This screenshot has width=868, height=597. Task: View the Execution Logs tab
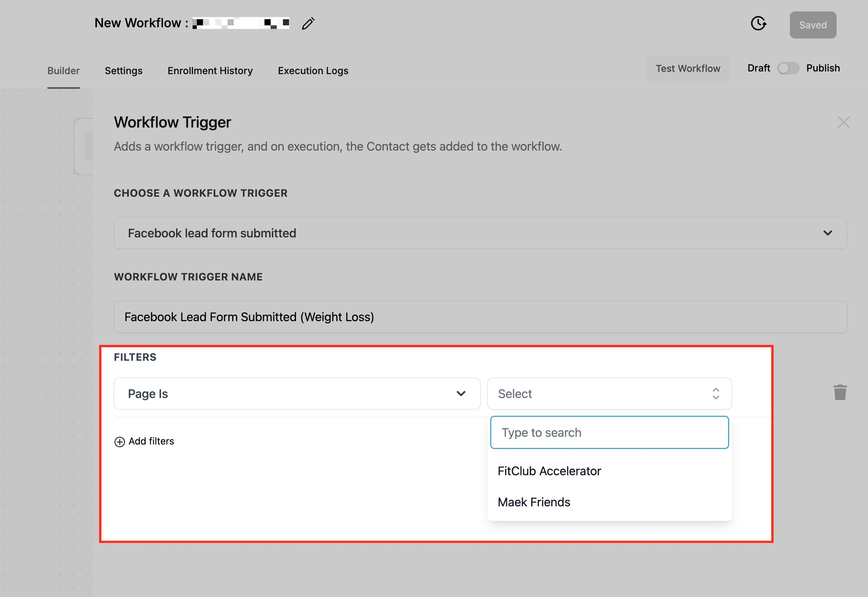(313, 71)
